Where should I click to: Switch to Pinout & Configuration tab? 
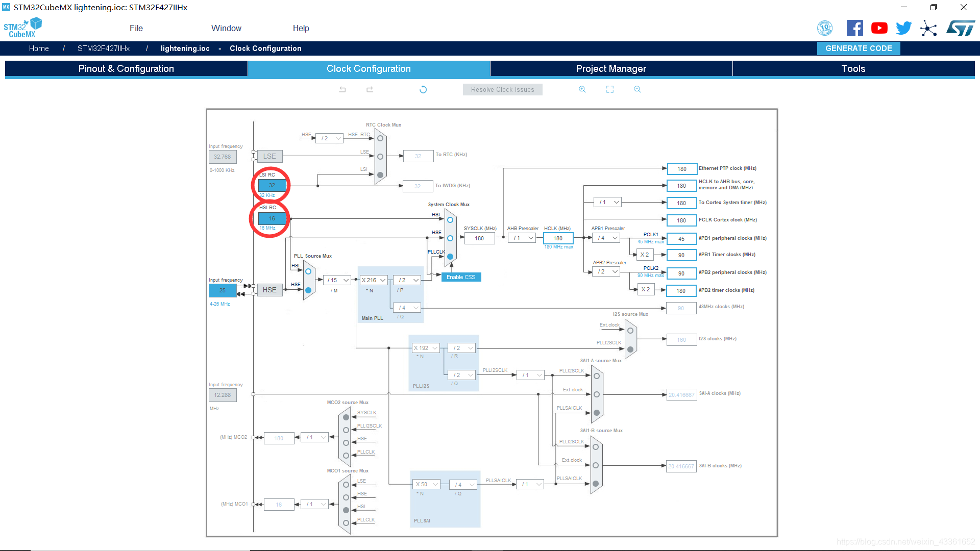(x=126, y=68)
